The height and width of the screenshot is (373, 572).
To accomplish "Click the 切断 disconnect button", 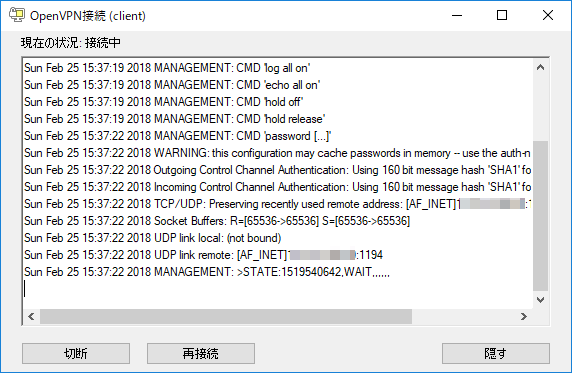I will pyautogui.click(x=76, y=353).
